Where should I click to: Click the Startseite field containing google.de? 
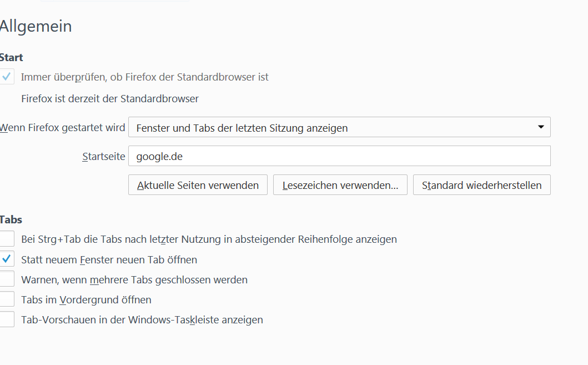coord(339,156)
